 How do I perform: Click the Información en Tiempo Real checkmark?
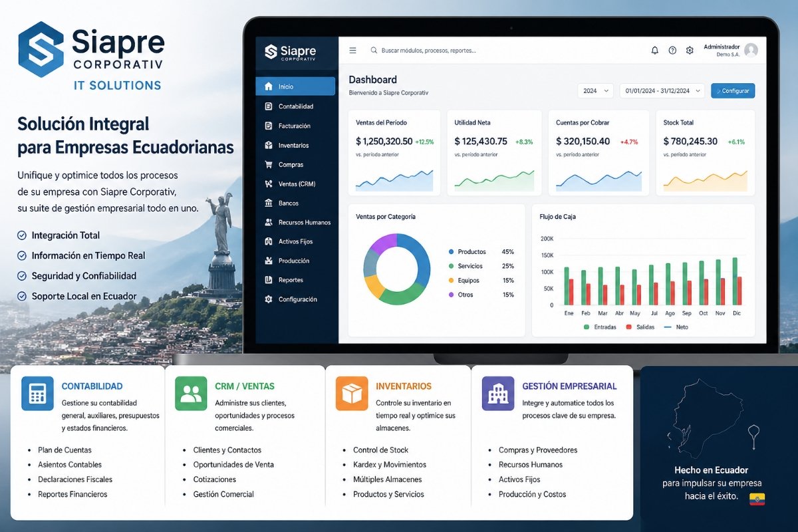pyautogui.click(x=22, y=256)
